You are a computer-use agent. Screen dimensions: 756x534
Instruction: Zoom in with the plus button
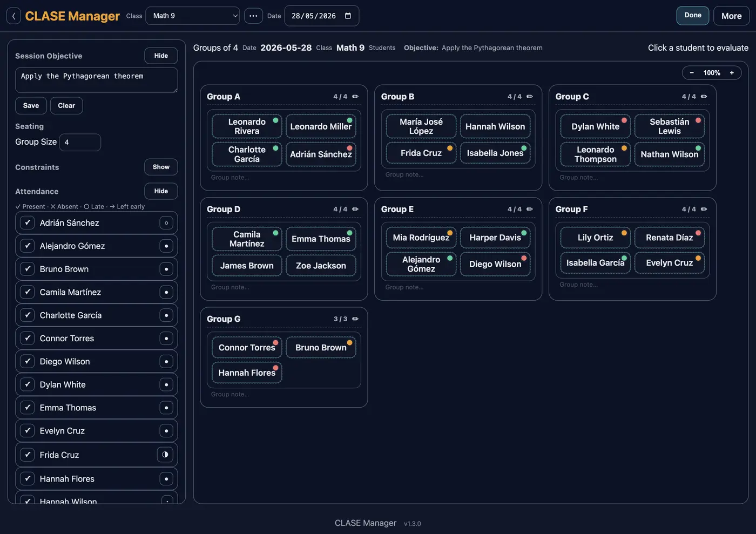(x=732, y=73)
